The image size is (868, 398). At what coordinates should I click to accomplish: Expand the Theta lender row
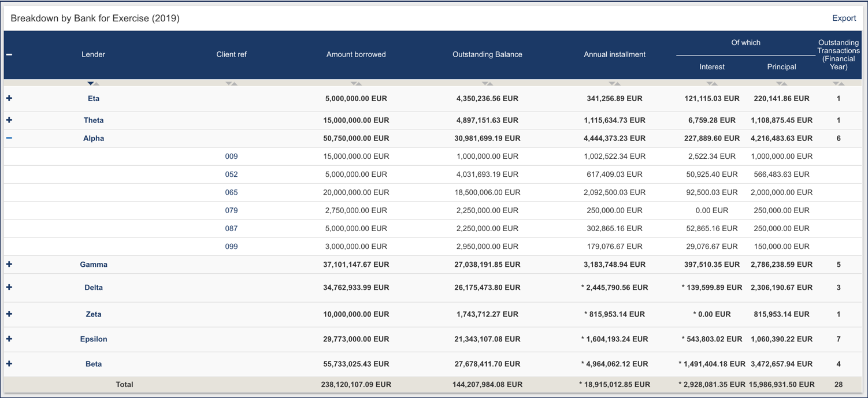tap(9, 120)
